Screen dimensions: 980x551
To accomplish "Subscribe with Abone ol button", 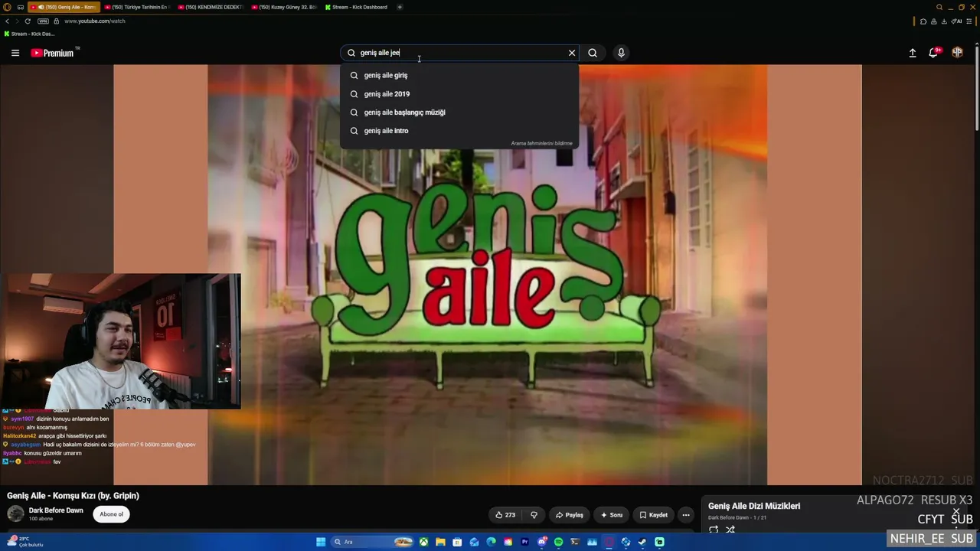I will [111, 514].
